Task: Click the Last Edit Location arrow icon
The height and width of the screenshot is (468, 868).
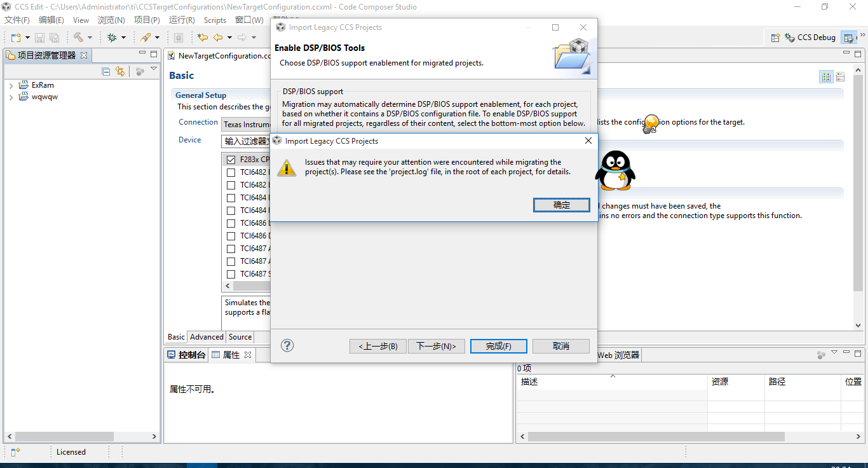Action: click(x=203, y=38)
